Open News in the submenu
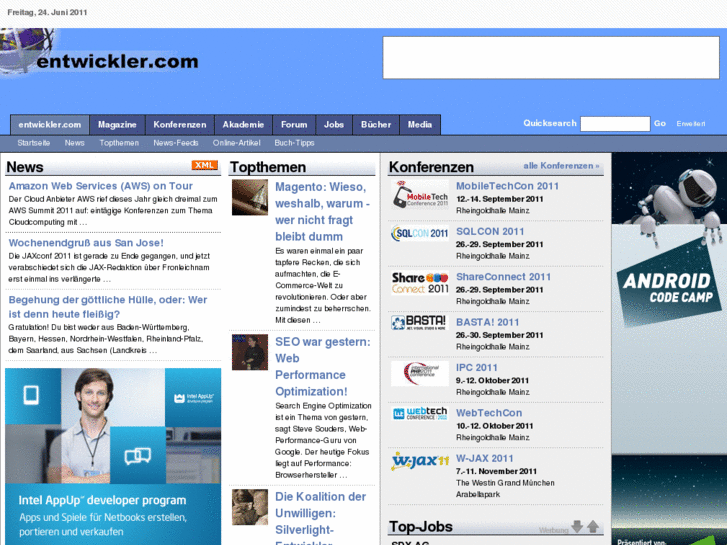The height and width of the screenshot is (545, 727). tap(75, 143)
